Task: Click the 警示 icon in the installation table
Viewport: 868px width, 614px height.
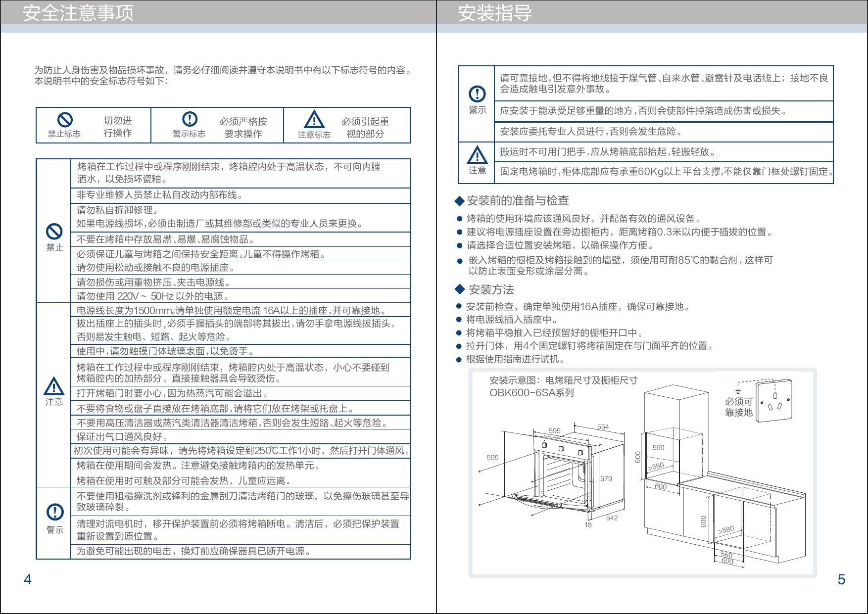Action: [x=477, y=94]
